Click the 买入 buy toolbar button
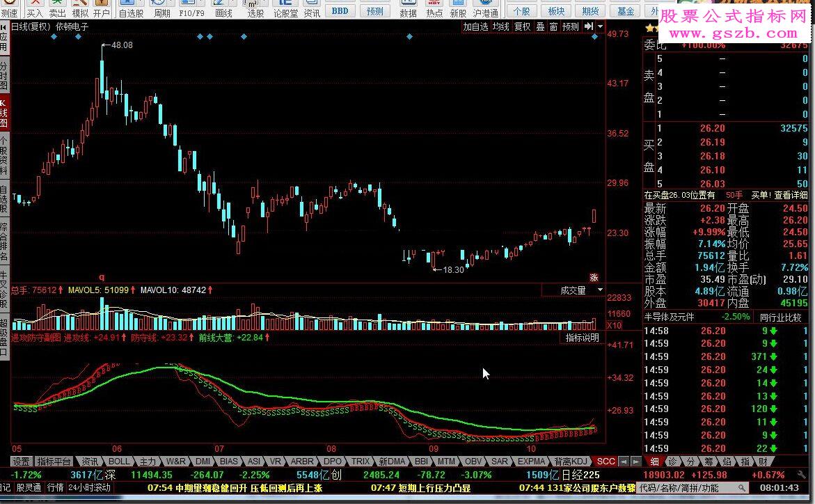Image resolution: width=815 pixels, height=504 pixels. 35,9
